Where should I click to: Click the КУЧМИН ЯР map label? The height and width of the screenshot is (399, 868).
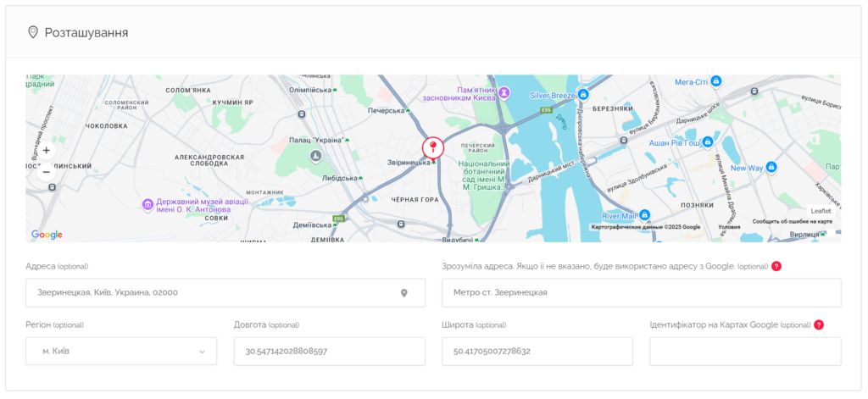pyautogui.click(x=232, y=103)
